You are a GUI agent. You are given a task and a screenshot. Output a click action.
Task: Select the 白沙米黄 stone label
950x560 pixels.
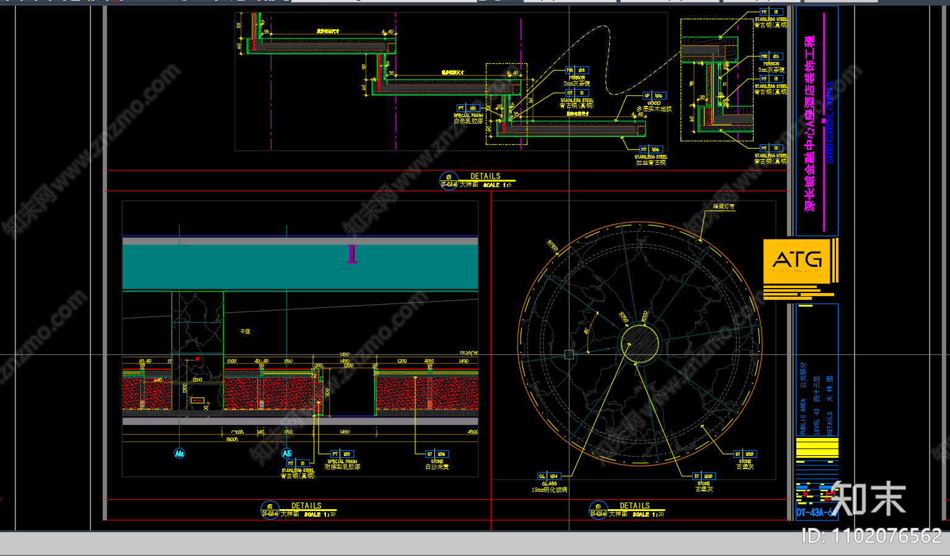[x=437, y=467]
